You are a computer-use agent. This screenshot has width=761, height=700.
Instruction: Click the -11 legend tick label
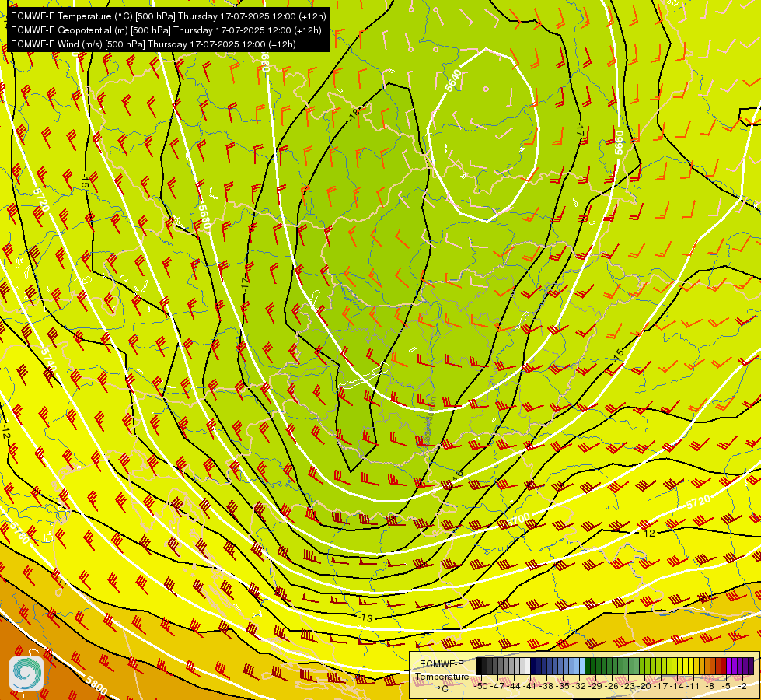(x=693, y=686)
